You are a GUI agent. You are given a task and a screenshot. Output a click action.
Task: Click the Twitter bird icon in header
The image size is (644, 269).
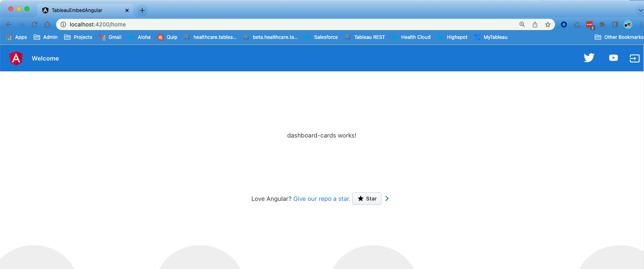click(589, 58)
